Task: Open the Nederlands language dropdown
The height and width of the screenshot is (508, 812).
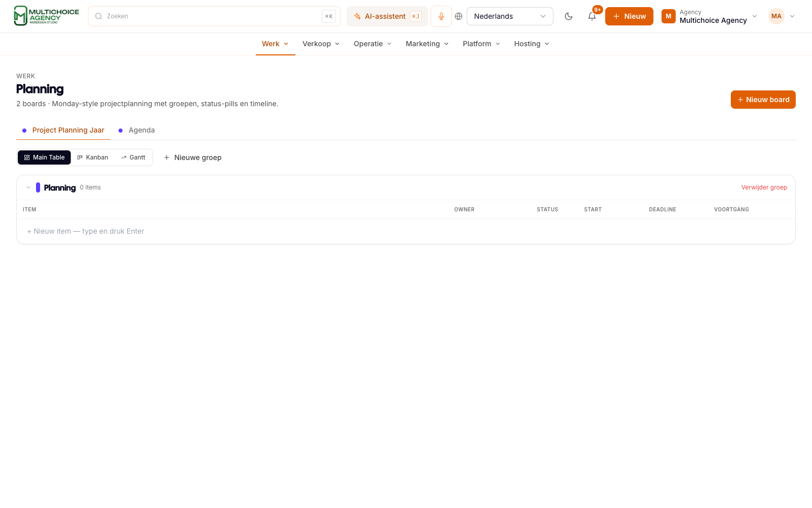Action: (x=510, y=16)
